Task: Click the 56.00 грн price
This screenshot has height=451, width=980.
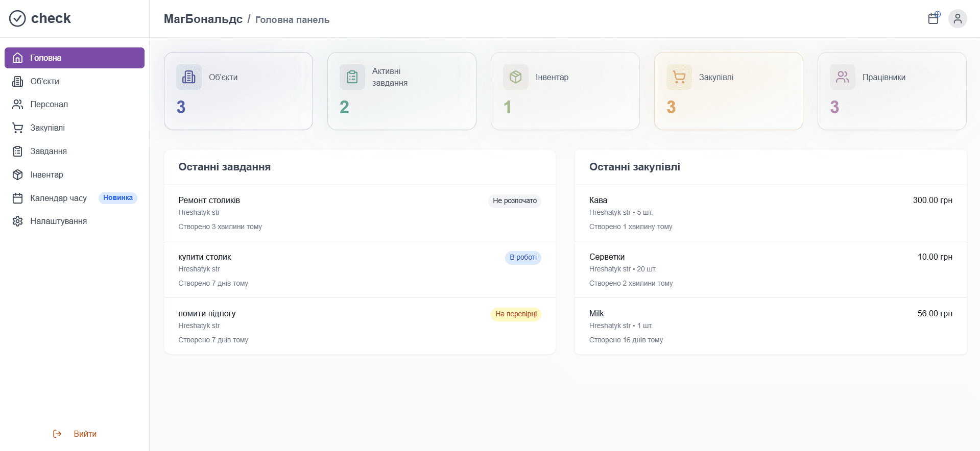Action: (x=935, y=314)
